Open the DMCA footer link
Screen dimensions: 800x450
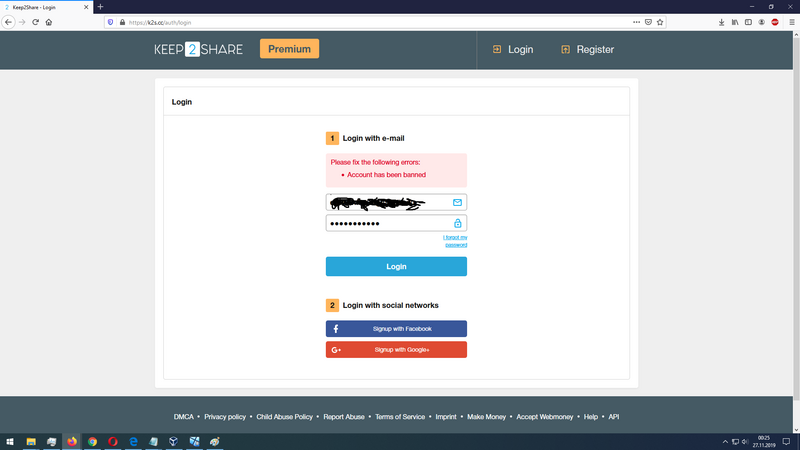coord(183,416)
